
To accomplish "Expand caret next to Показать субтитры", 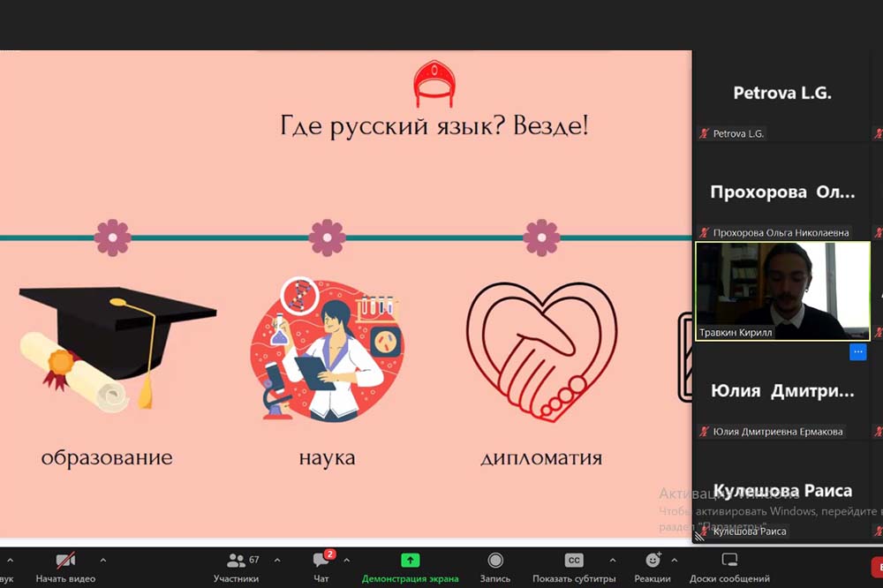I will 613,561.
